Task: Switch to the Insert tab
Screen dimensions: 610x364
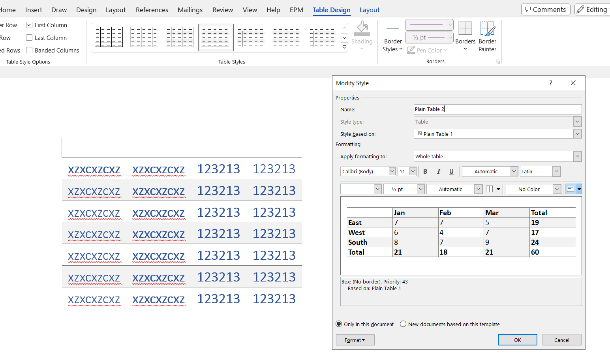Action: [34, 10]
